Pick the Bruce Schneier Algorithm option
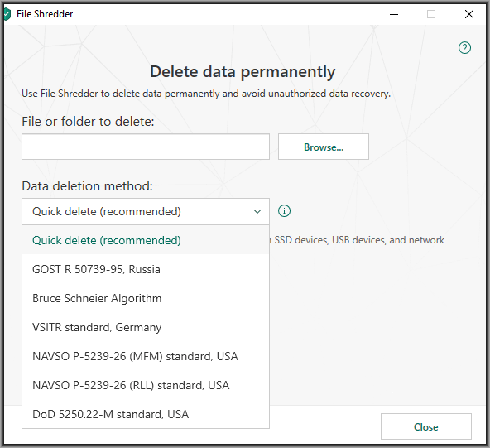 tap(146, 298)
